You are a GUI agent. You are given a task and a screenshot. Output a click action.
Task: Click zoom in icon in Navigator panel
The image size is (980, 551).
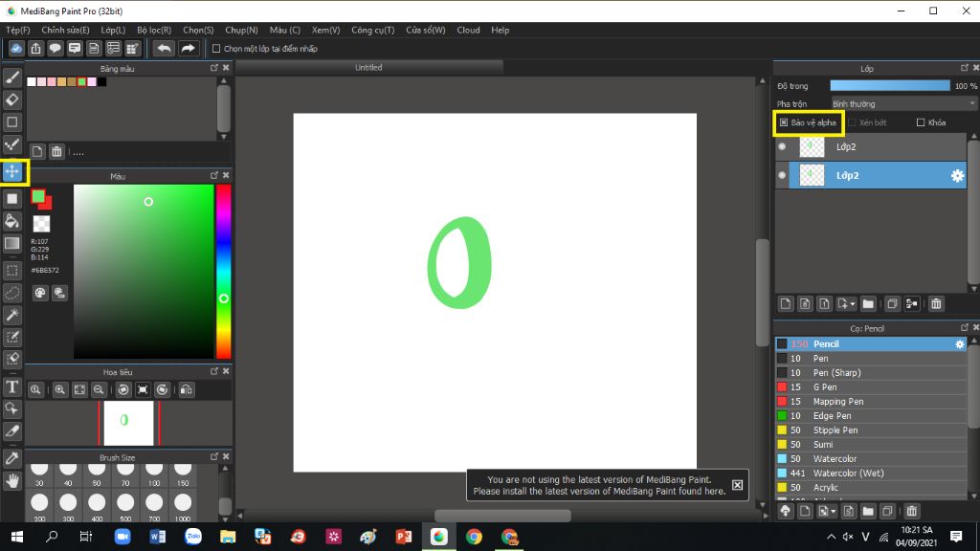pos(60,390)
